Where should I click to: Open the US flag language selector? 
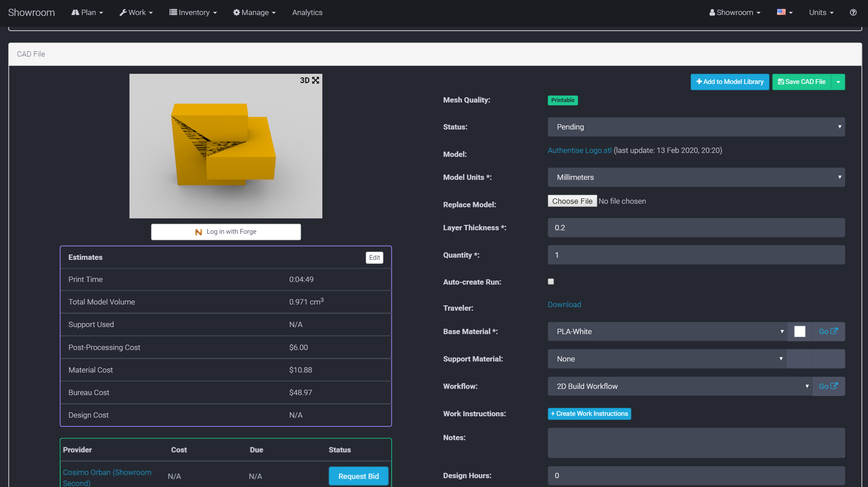[784, 12]
